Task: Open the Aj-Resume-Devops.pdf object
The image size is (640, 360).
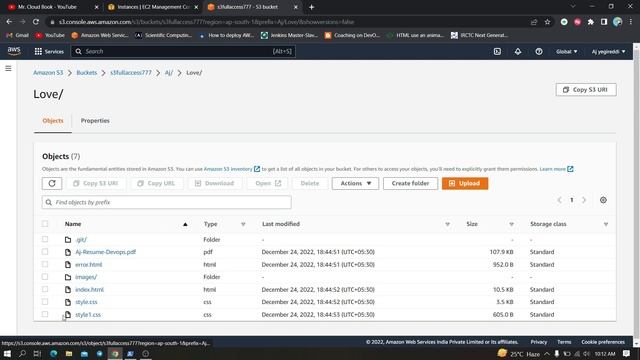Action: [105, 252]
